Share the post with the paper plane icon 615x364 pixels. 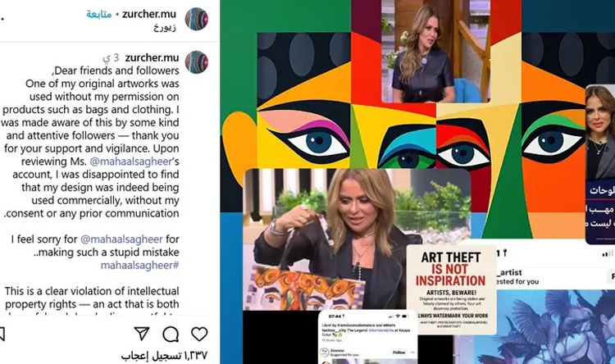coord(142,334)
